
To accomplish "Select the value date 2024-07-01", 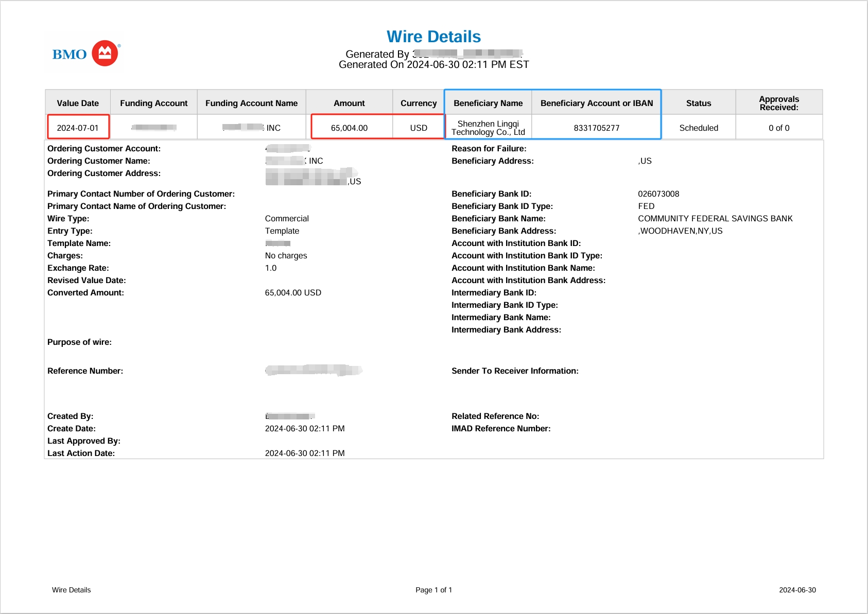I will point(78,128).
